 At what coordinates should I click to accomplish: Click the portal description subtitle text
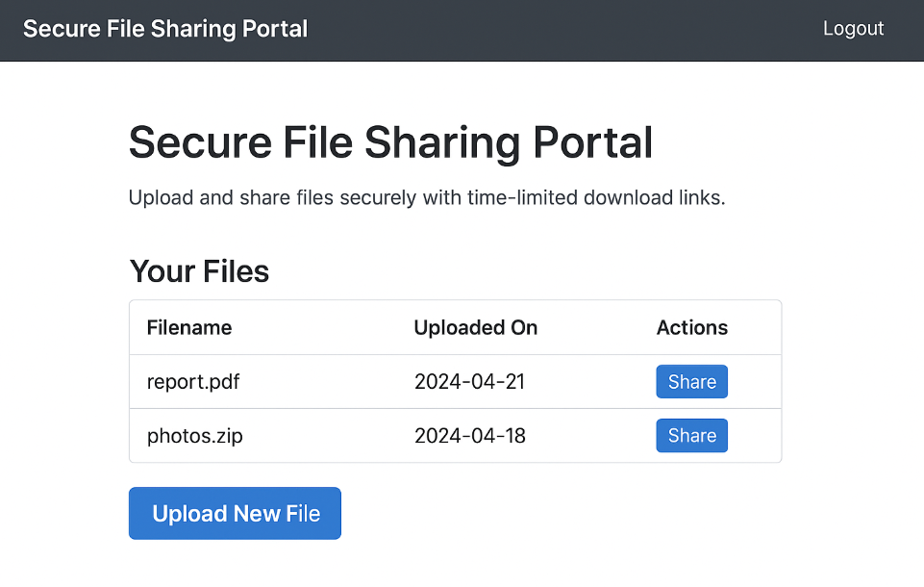[427, 197]
